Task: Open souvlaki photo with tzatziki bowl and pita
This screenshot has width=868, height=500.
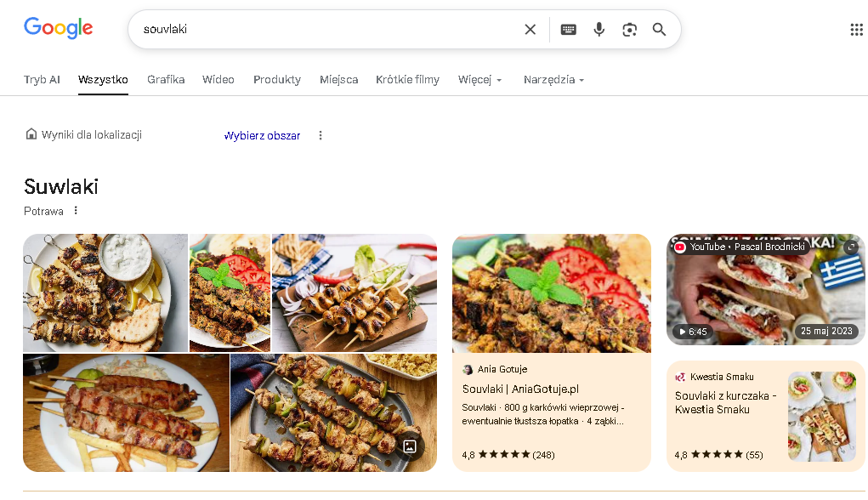Action: point(105,293)
